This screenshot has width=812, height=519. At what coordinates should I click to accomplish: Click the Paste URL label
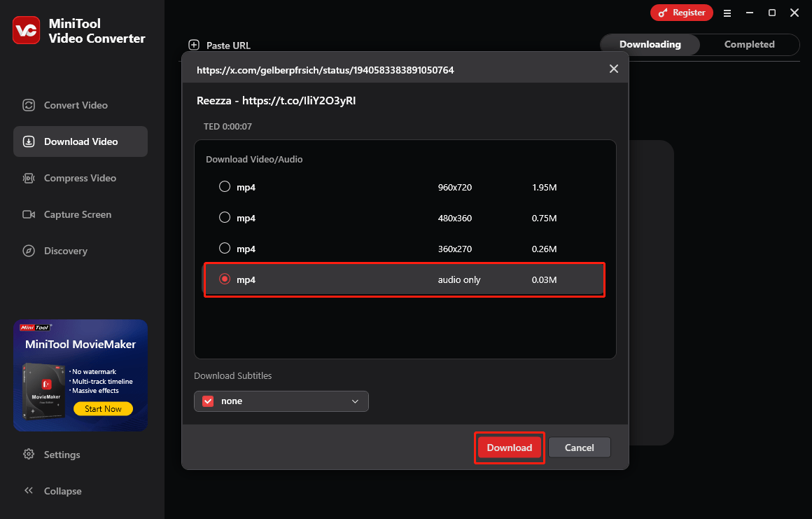tap(228, 46)
